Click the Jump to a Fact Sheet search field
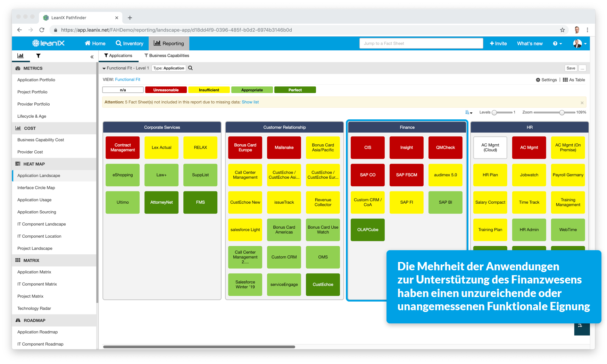 point(421,43)
